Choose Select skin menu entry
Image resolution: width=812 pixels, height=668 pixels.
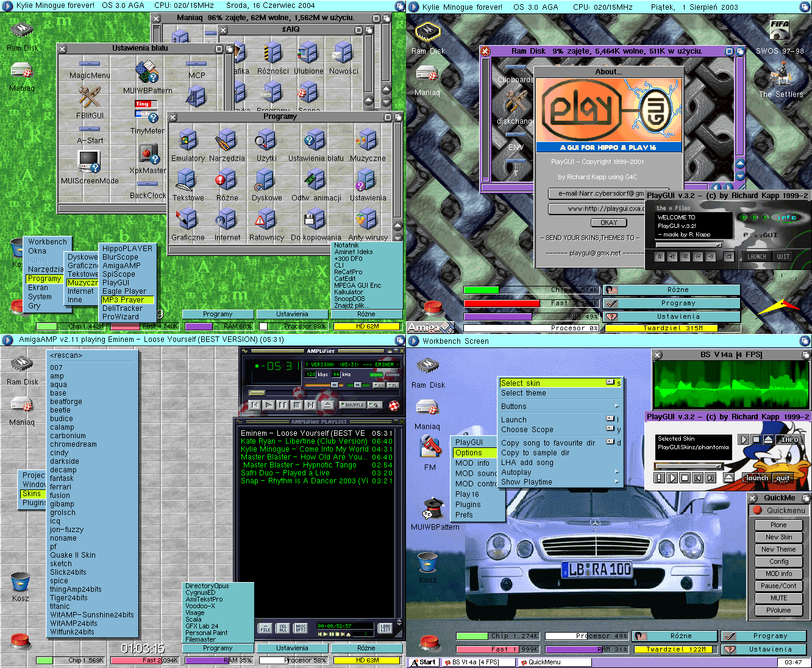point(560,383)
